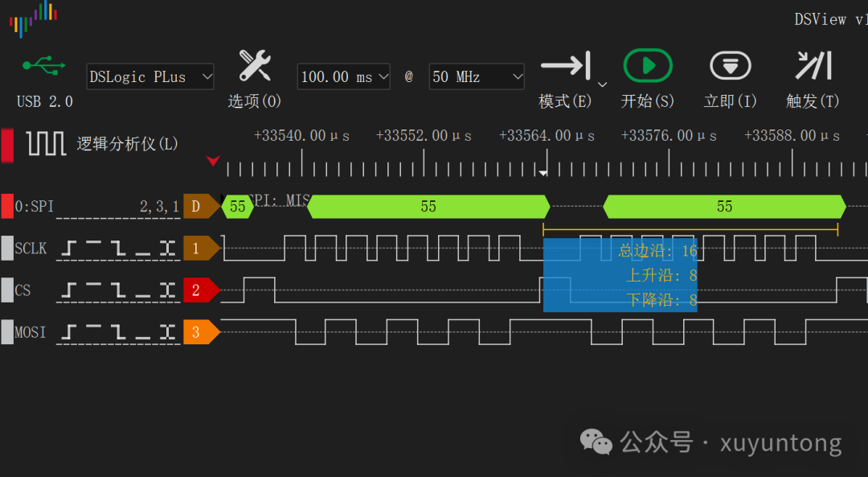The image size is (868, 477).
Task: Click the +33564.00 µs ruler label
Action: (547, 136)
